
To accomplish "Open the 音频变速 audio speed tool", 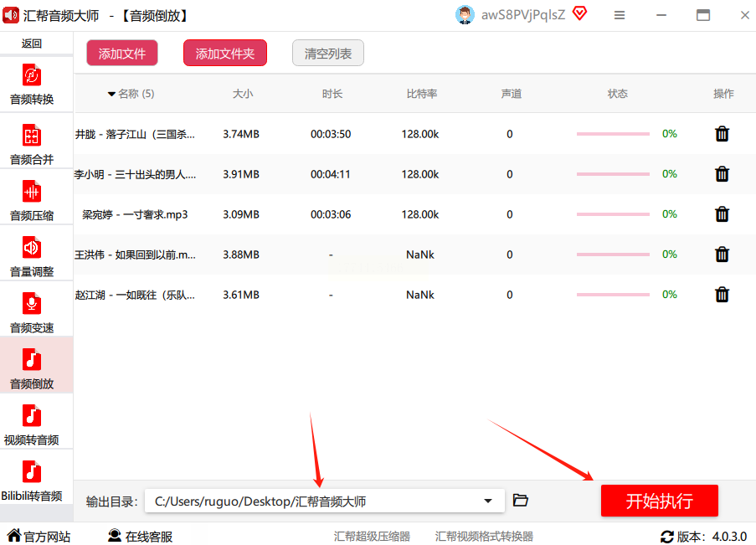I will pyautogui.click(x=32, y=312).
